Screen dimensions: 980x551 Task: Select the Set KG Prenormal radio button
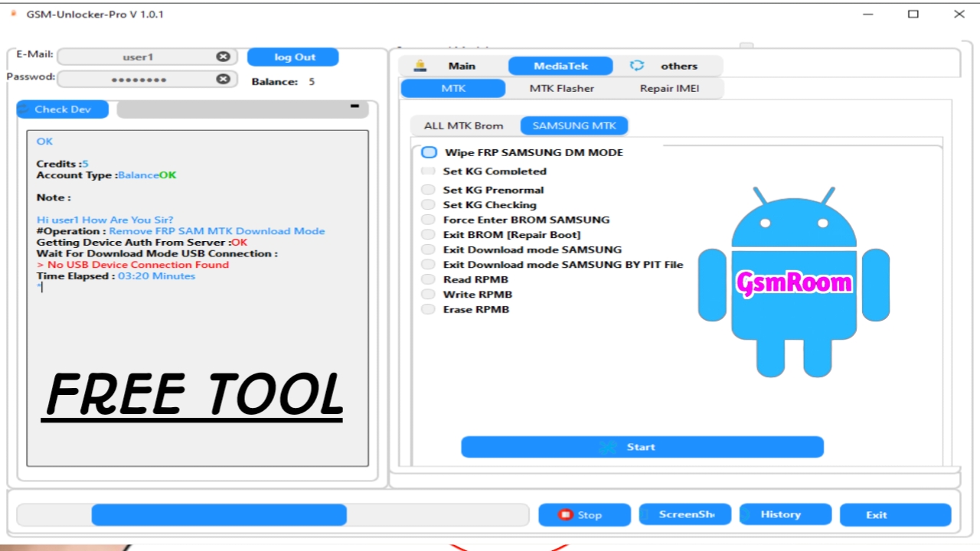coord(428,190)
